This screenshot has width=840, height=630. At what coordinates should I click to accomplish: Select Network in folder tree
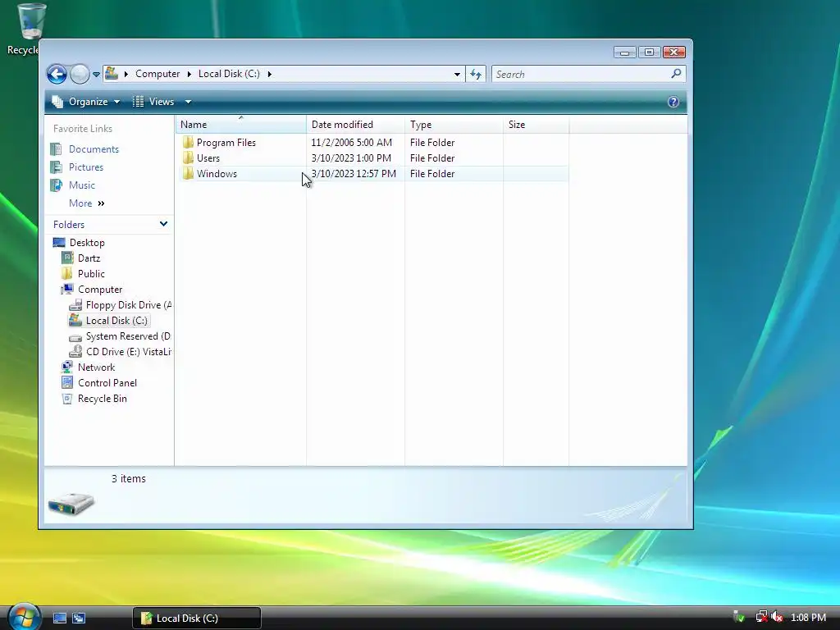pyautogui.click(x=97, y=367)
